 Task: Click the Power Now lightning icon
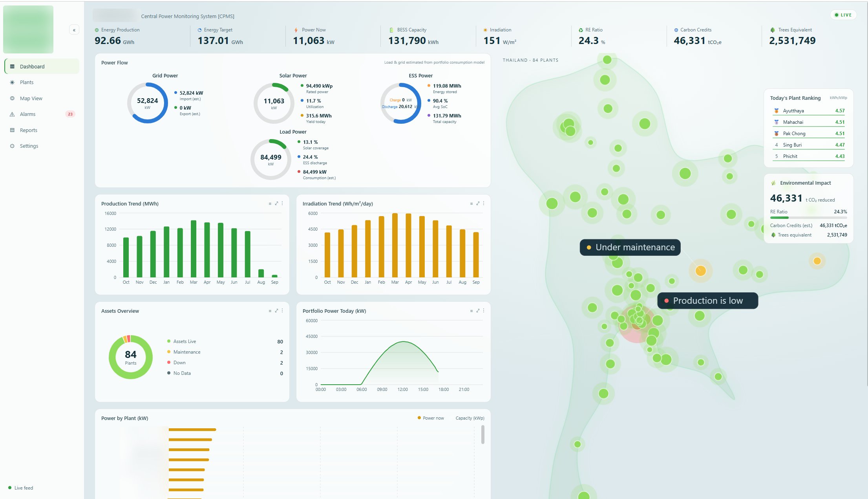(296, 30)
